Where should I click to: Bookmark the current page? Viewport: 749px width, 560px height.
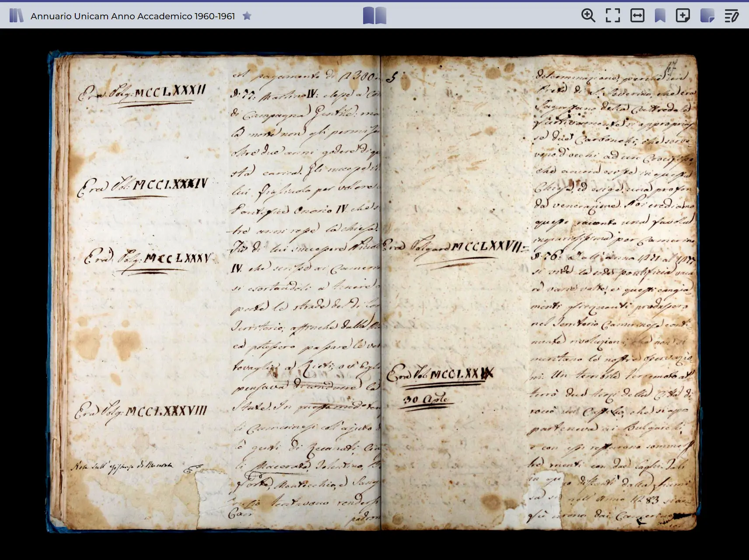[660, 16]
